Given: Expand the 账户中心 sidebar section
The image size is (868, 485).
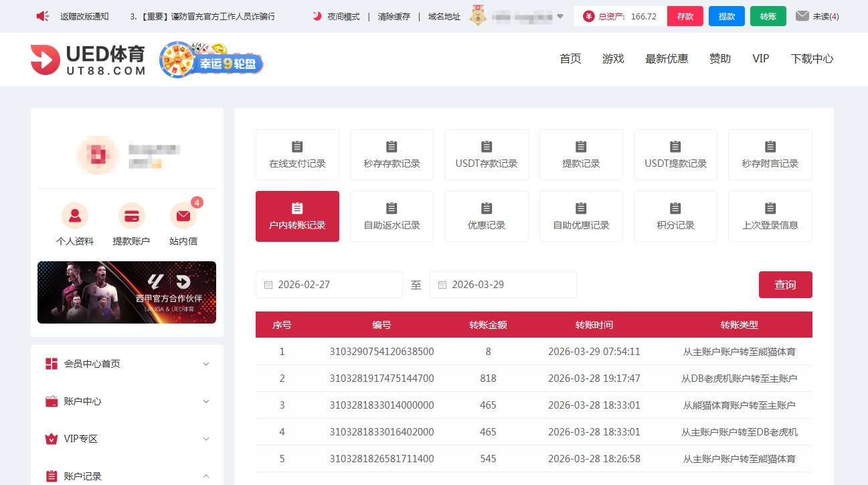Looking at the screenshot, I should click(126, 401).
